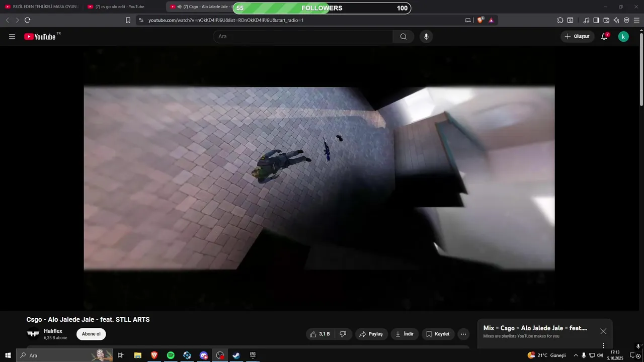Open more actions three-dot menu beside Kaydet
Screen dimensions: 644x362
(463, 334)
